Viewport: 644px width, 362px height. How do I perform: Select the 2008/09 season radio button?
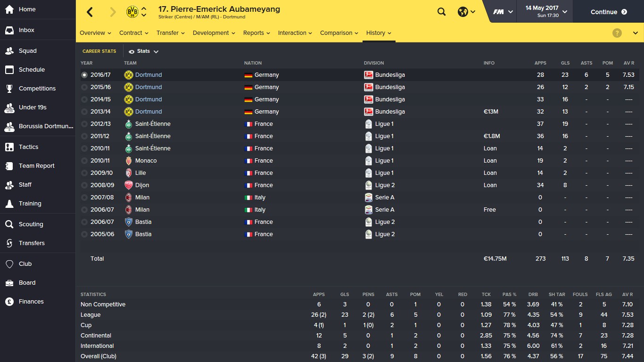(x=84, y=185)
